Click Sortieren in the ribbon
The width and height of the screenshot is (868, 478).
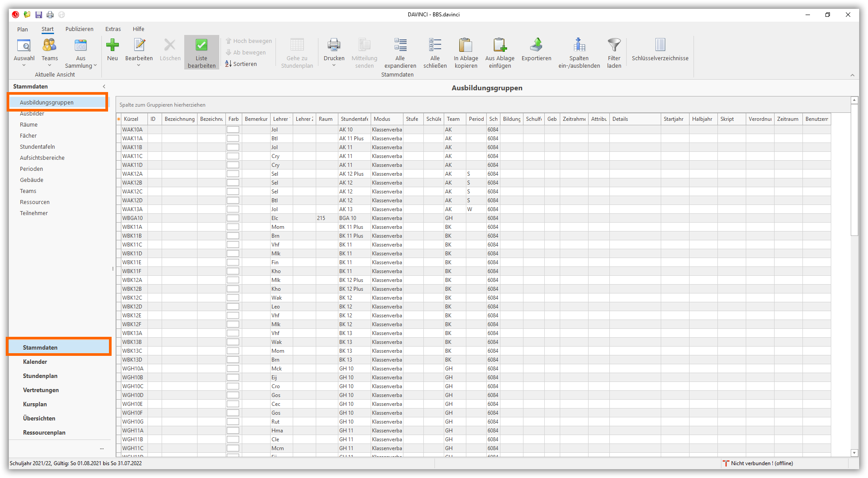point(241,64)
